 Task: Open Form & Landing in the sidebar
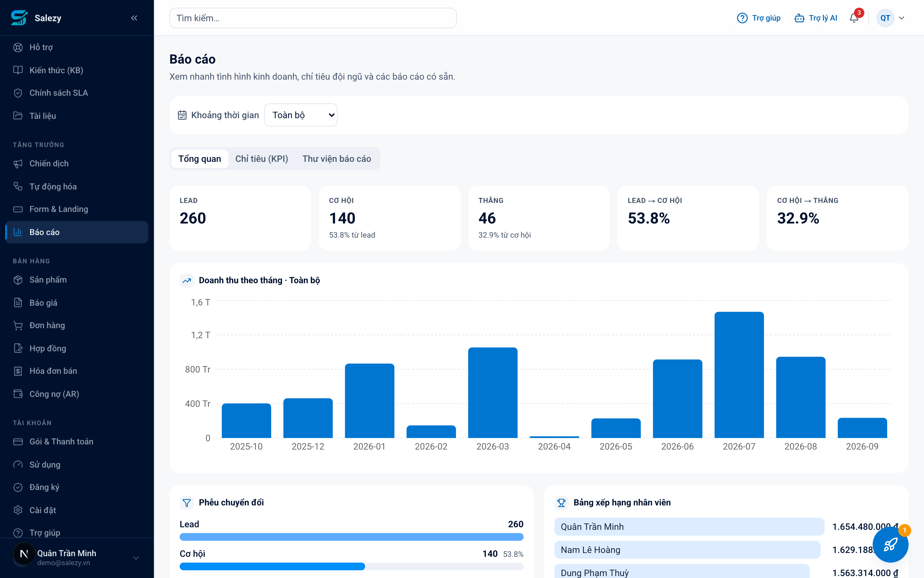point(77,209)
